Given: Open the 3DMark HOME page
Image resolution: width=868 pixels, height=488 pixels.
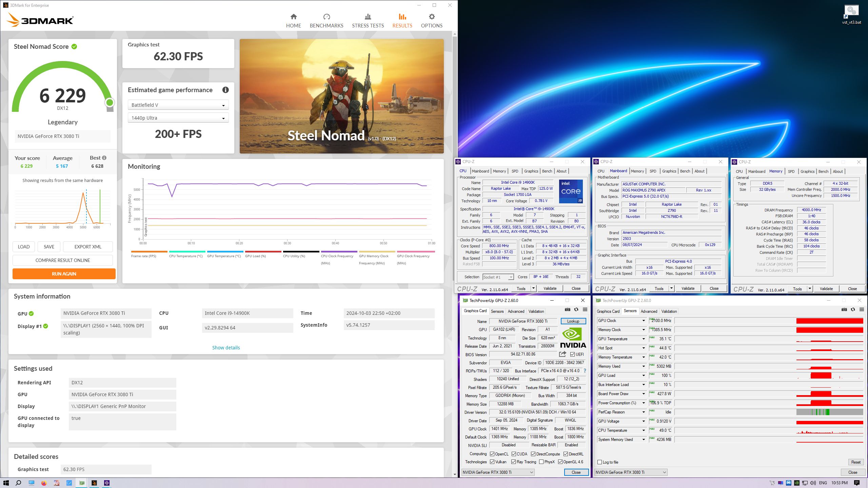Looking at the screenshot, I should tap(293, 21).
